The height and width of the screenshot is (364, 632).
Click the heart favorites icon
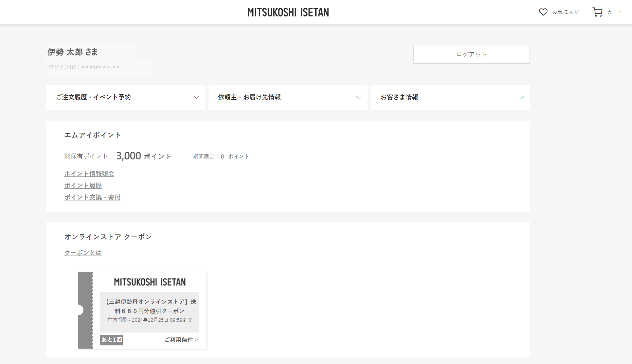click(x=543, y=12)
